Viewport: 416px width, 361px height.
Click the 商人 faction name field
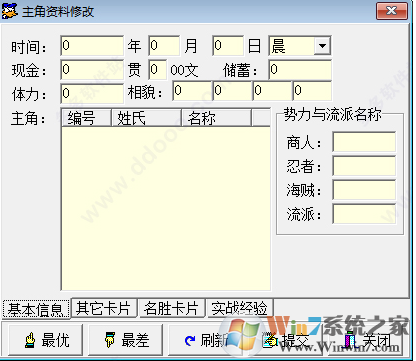pos(364,142)
